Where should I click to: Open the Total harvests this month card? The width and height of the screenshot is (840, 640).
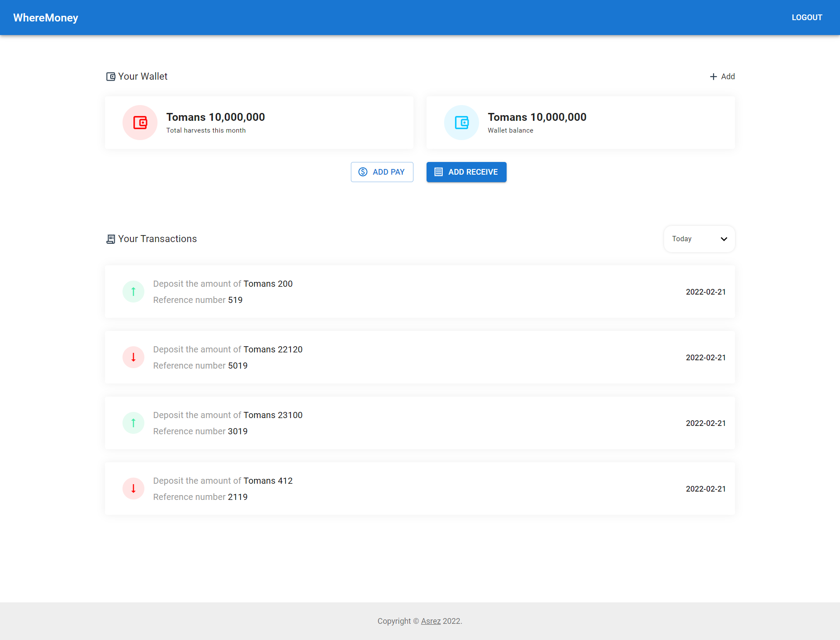(x=259, y=123)
